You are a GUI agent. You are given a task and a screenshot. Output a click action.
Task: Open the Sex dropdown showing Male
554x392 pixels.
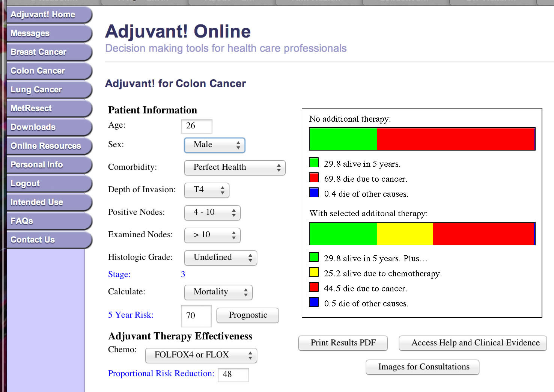coord(214,145)
